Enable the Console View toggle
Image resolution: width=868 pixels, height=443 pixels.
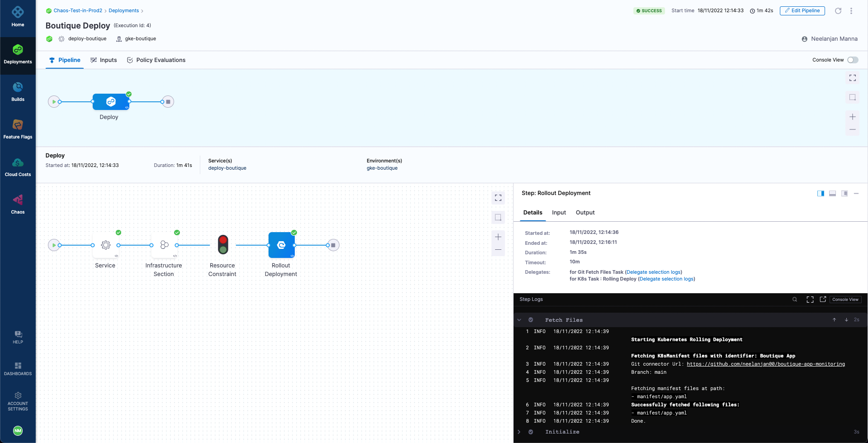pos(853,60)
